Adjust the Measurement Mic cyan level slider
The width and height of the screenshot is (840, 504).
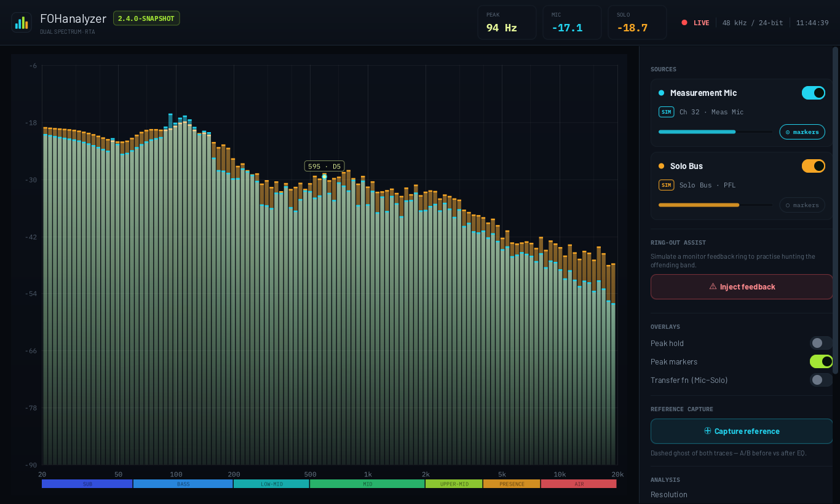[715, 132]
